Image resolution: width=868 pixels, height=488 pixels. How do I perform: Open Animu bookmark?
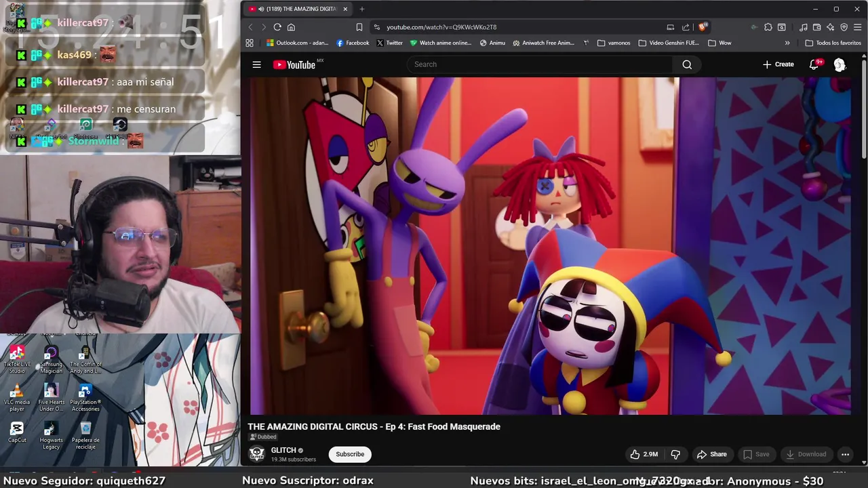pyautogui.click(x=492, y=43)
